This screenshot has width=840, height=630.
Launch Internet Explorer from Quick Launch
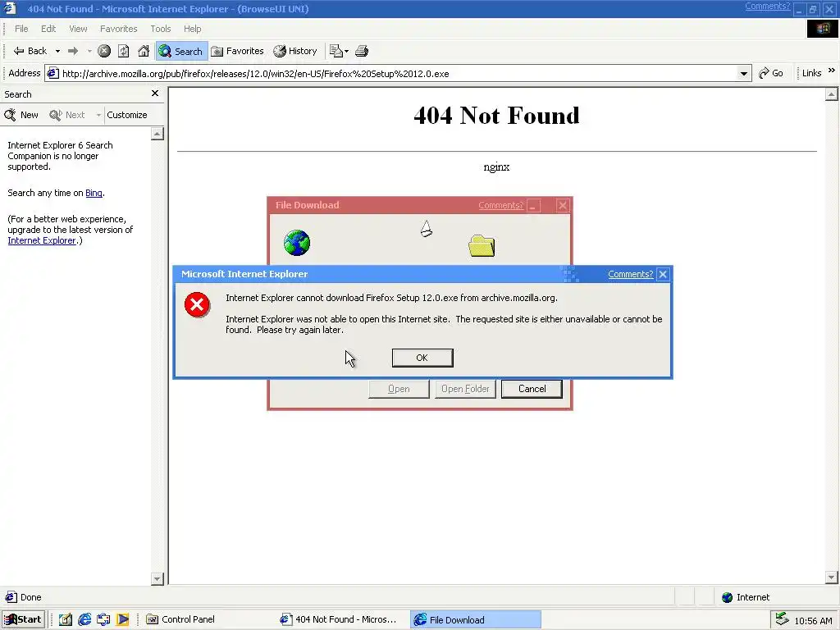[84, 619]
